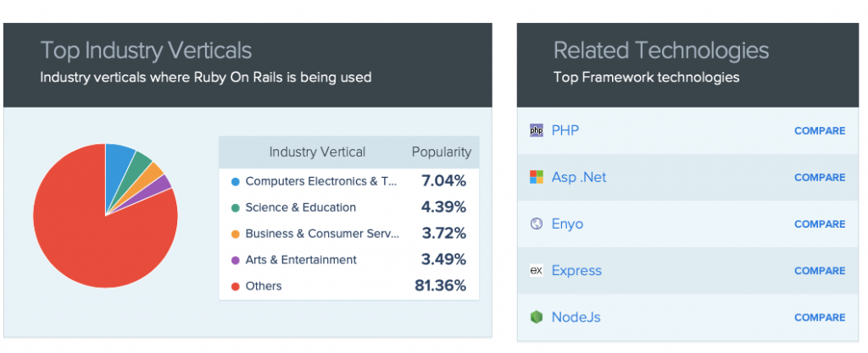Screen dimensions: 868x353
Task: Click the Express 'ex' icon
Action: [536, 271]
